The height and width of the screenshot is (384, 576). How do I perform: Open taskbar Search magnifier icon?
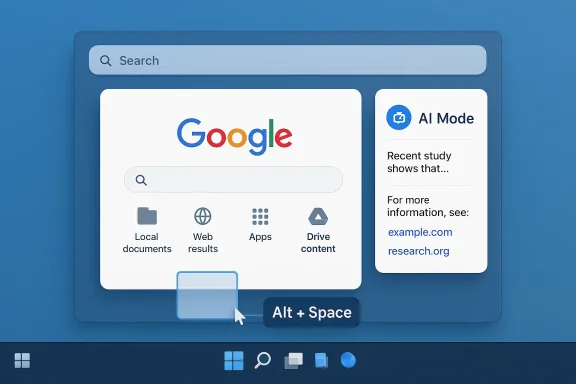263,360
